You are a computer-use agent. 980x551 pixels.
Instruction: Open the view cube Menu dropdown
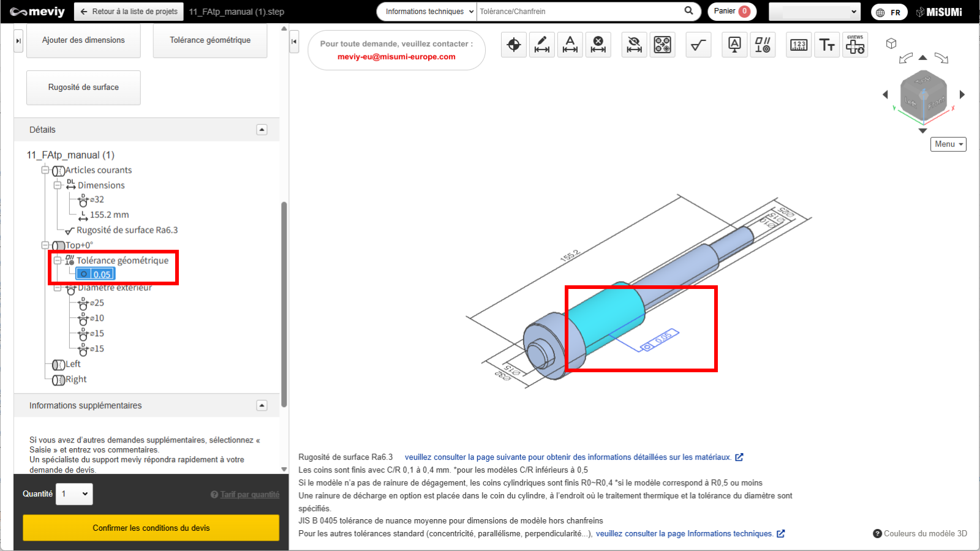948,144
